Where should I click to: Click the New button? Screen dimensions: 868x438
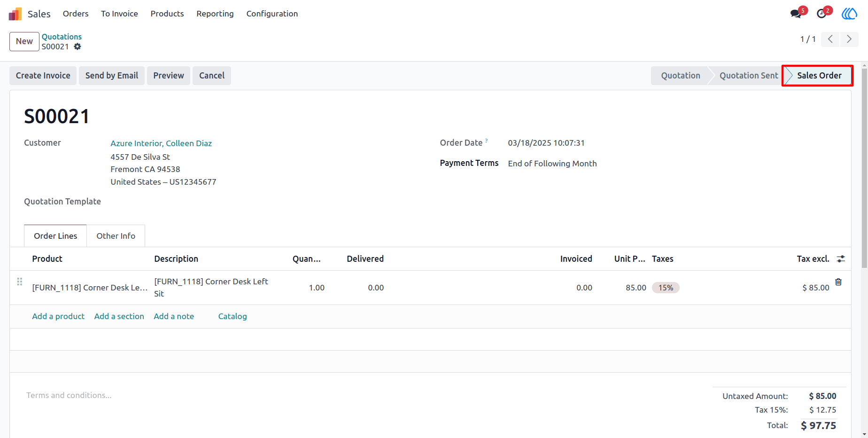24,41
